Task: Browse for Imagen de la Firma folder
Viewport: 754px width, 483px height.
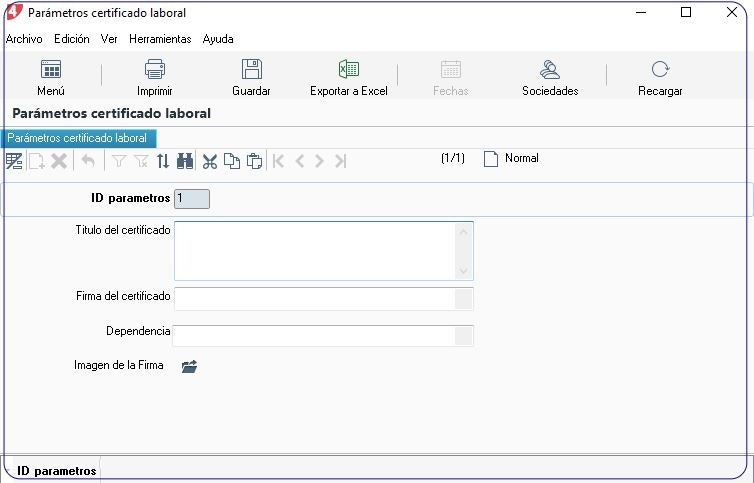Action: [x=189, y=367]
